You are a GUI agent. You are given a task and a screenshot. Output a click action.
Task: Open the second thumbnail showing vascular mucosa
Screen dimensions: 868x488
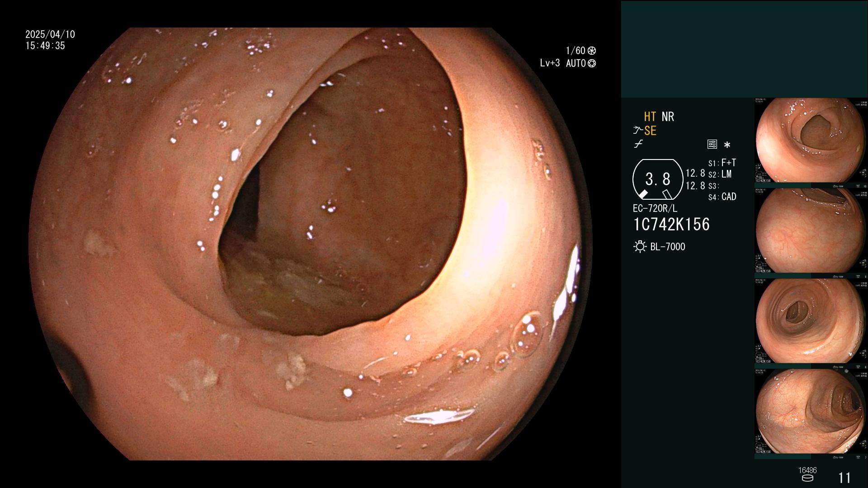point(811,231)
